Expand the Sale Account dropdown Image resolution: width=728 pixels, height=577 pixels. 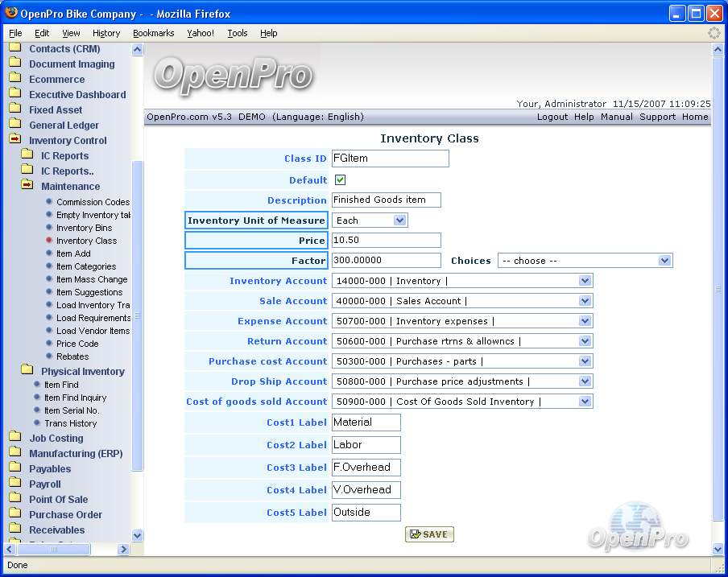(585, 301)
